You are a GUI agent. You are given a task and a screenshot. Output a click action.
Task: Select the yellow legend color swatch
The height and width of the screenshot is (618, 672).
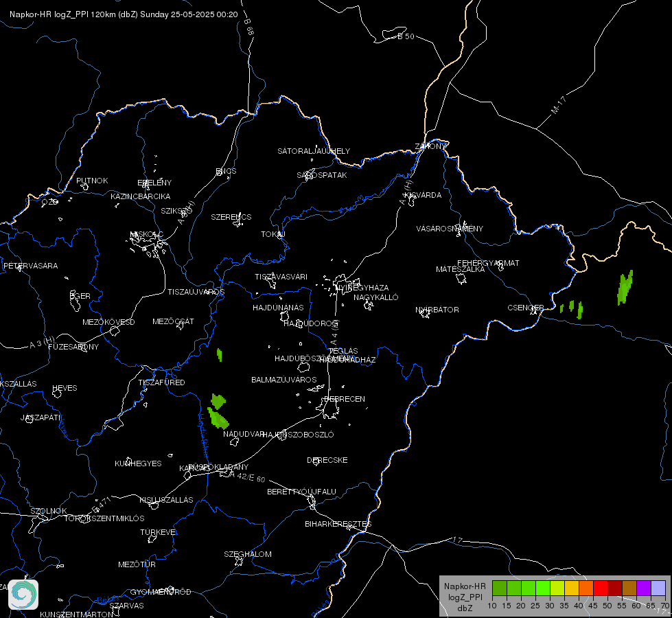(572, 588)
